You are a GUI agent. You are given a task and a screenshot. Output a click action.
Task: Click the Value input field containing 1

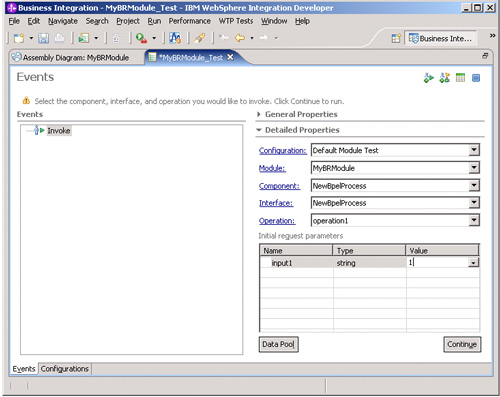[437, 263]
